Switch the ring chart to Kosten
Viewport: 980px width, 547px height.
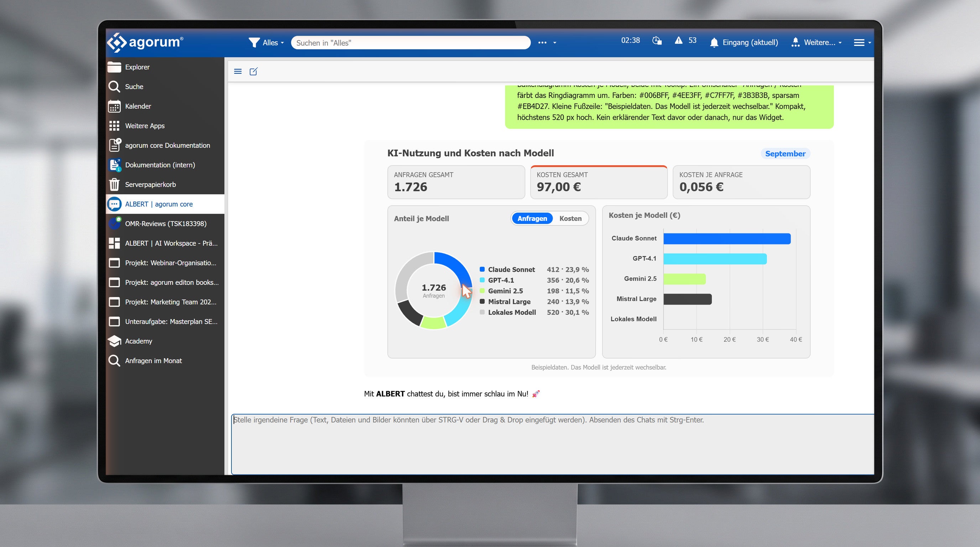[x=570, y=218]
